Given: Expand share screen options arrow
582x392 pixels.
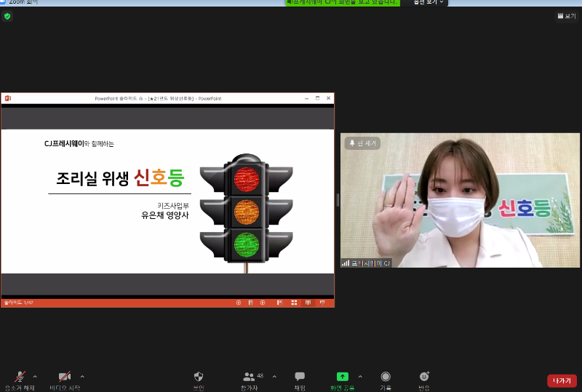Looking at the screenshot, I should coord(360,376).
